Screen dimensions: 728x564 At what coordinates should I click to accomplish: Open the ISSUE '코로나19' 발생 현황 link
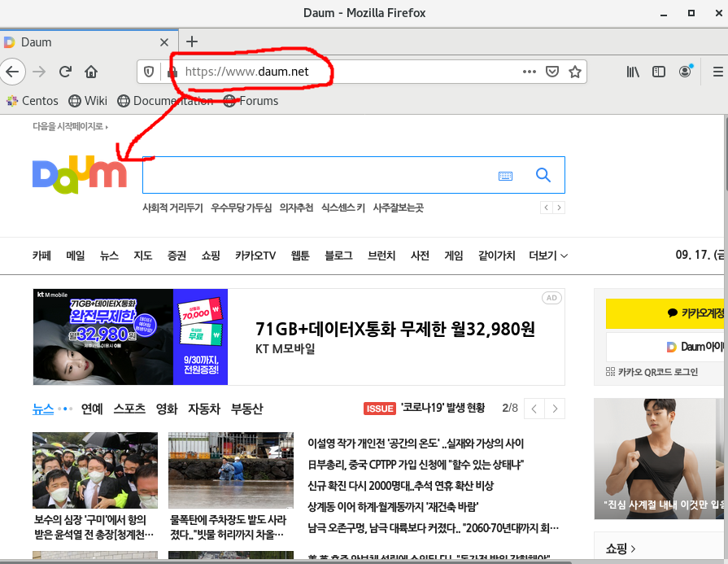(425, 409)
